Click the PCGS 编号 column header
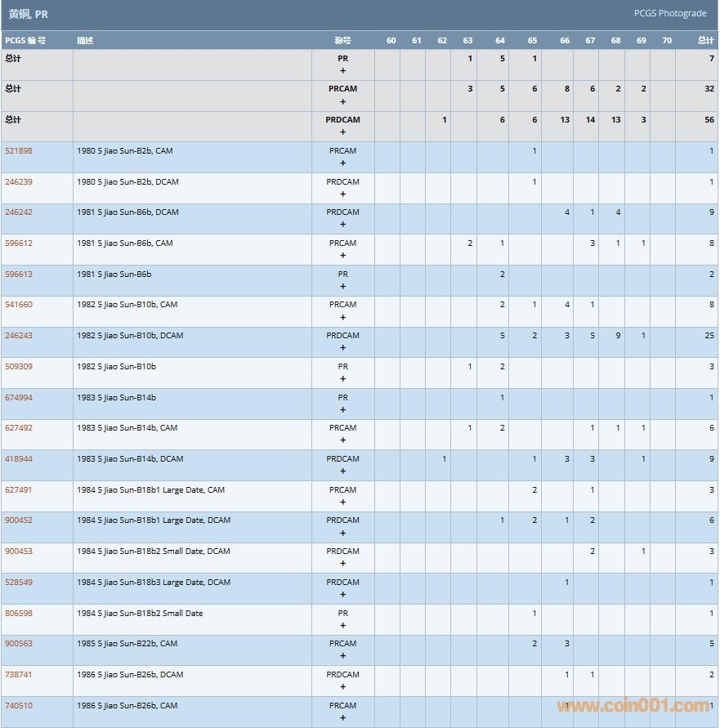Viewport: 720px width, 728px height. 25,41
